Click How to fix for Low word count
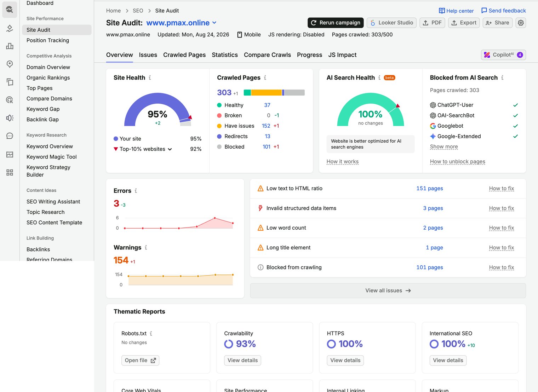This screenshot has height=392, width=538. pos(501,228)
